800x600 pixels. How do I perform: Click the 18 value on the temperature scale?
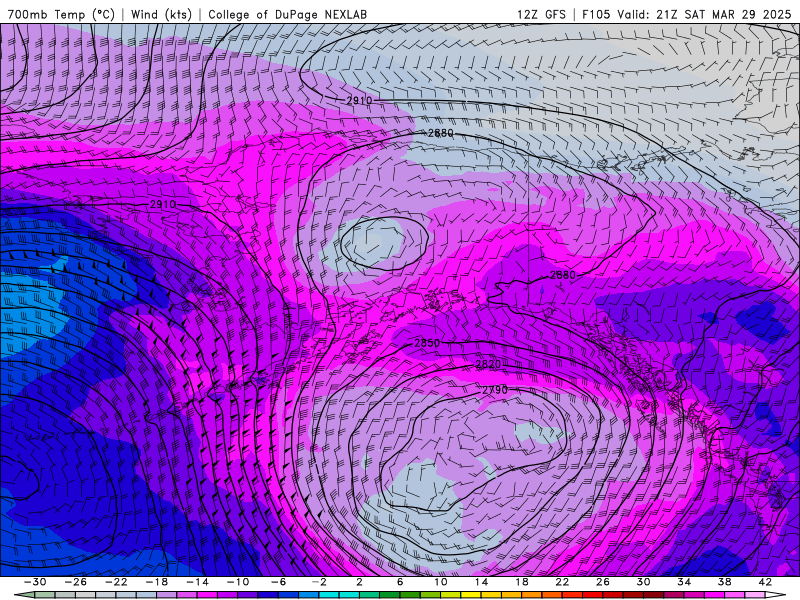tap(521, 582)
